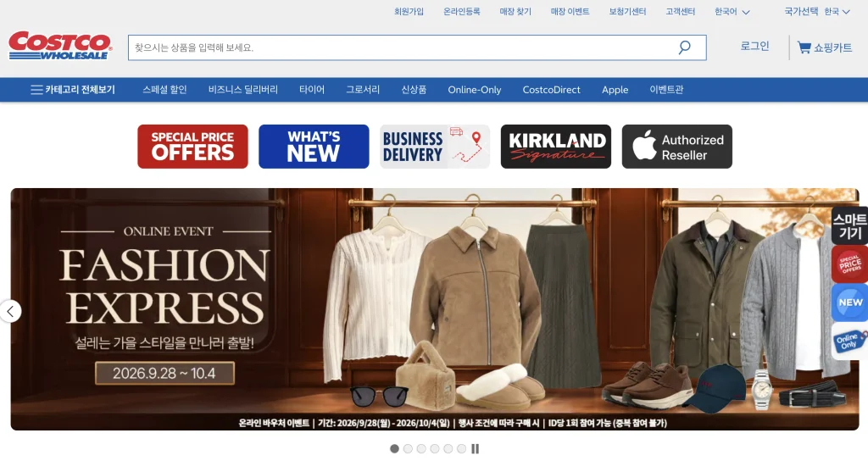Open the Kirkland Signature tile

click(556, 147)
